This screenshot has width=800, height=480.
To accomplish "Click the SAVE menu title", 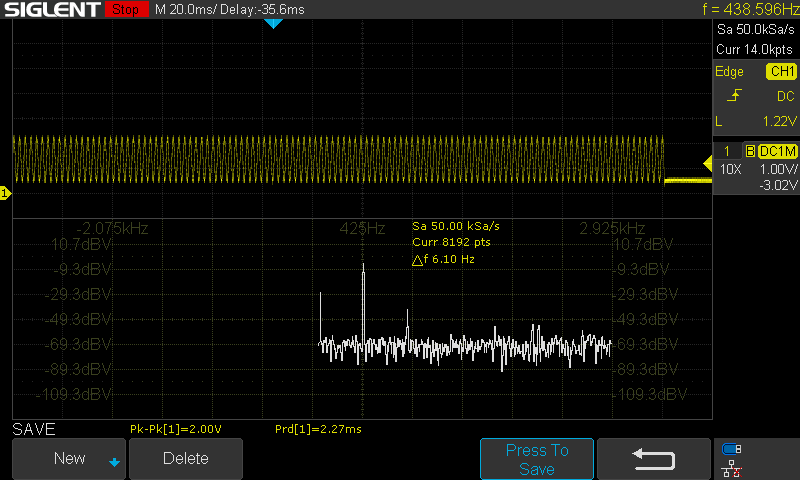I will click(x=34, y=429).
